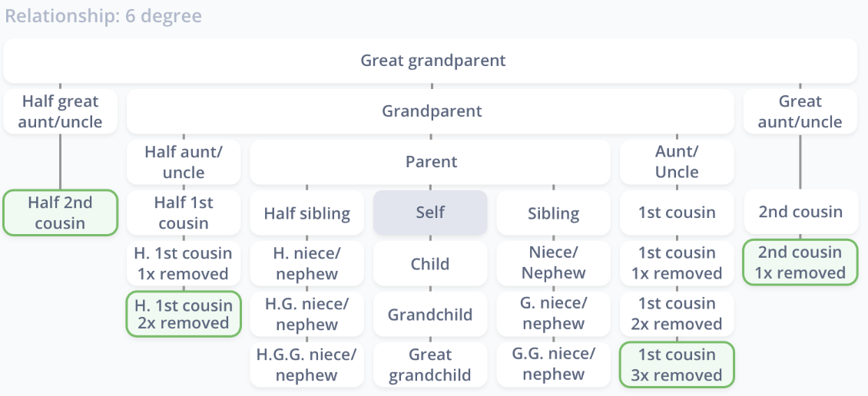868x396 pixels.
Task: Click the Relationship: 6 degree heading
Action: (x=104, y=15)
